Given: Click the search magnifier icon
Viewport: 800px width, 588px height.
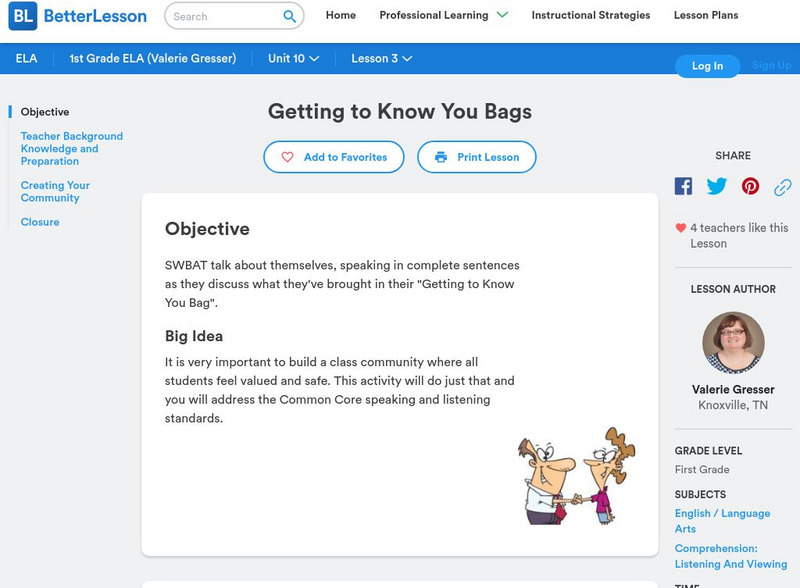Looking at the screenshot, I should tap(289, 16).
